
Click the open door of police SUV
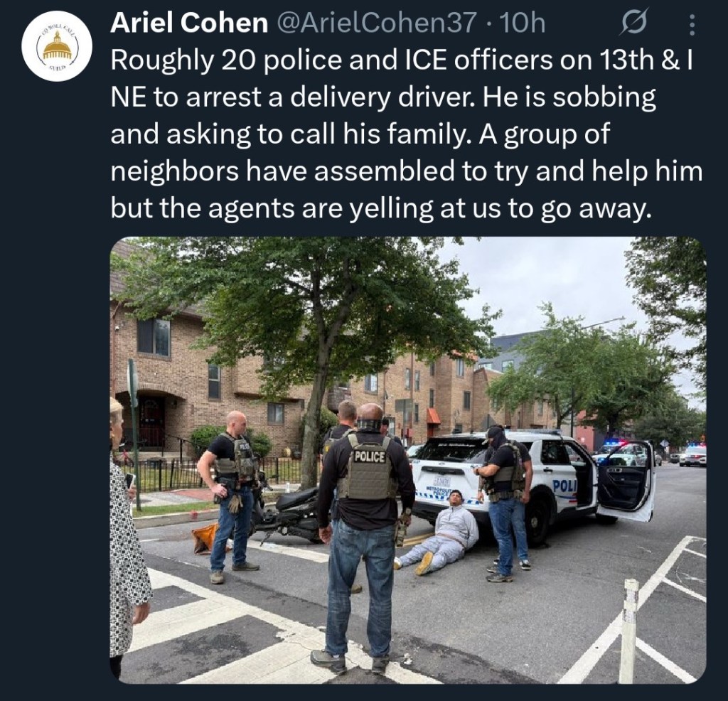(626, 481)
